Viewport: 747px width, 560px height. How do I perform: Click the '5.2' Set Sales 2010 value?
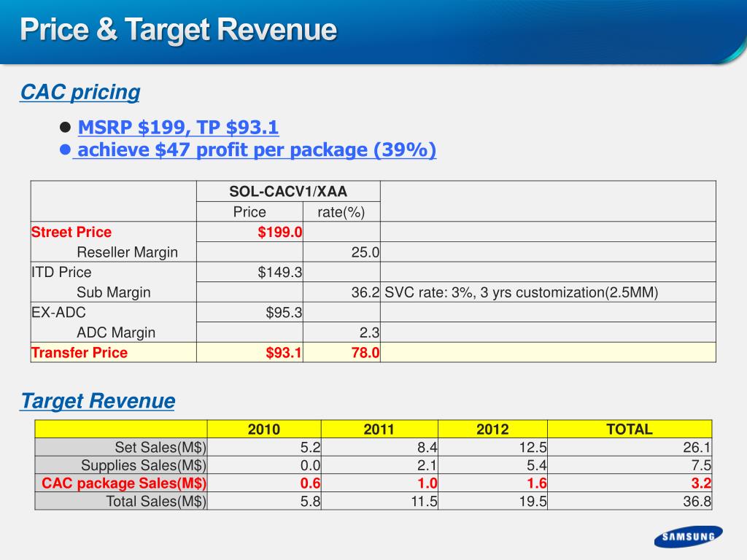coord(310,448)
